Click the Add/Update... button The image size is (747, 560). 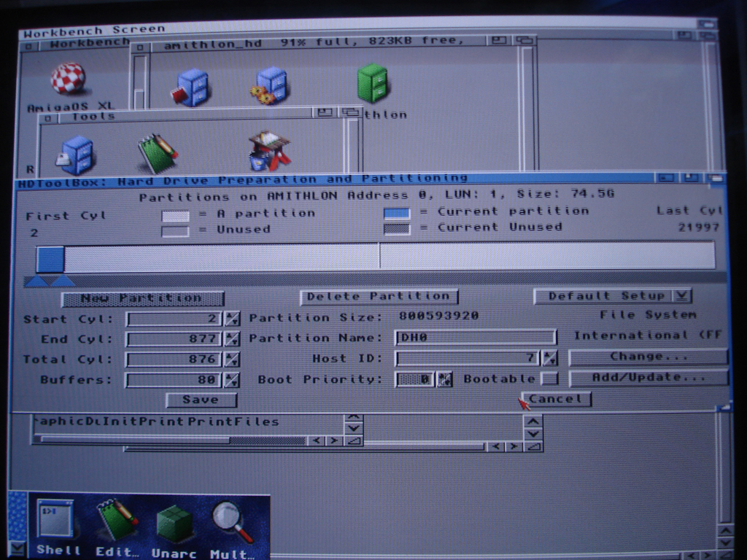pyautogui.click(x=649, y=378)
